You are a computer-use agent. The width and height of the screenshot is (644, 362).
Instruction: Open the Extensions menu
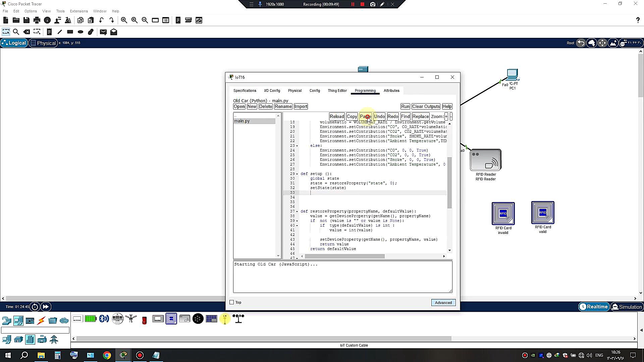pyautogui.click(x=79, y=11)
